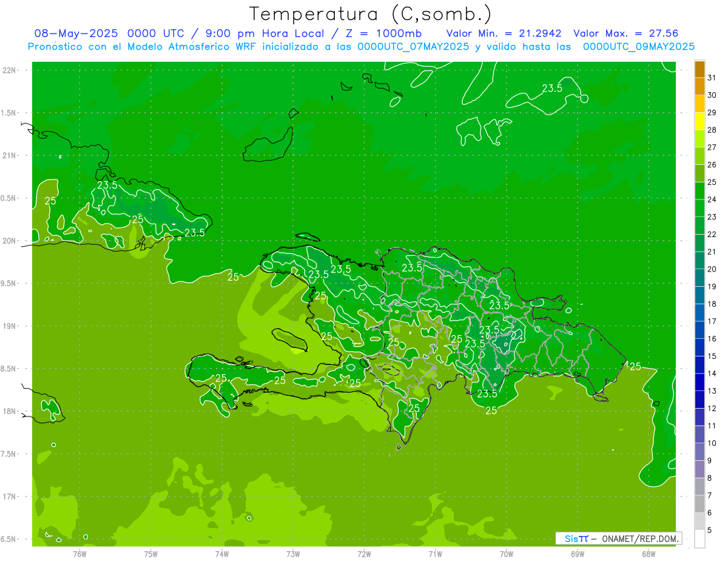This screenshot has width=728, height=562.
Task: Click the '69W' longitude label
Action: (x=578, y=554)
